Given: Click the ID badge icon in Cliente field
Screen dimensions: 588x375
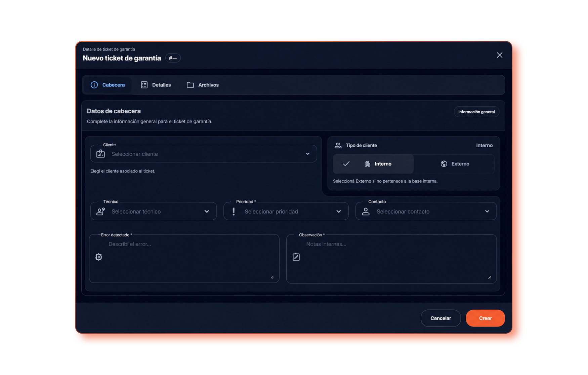Looking at the screenshot, I should click(100, 154).
